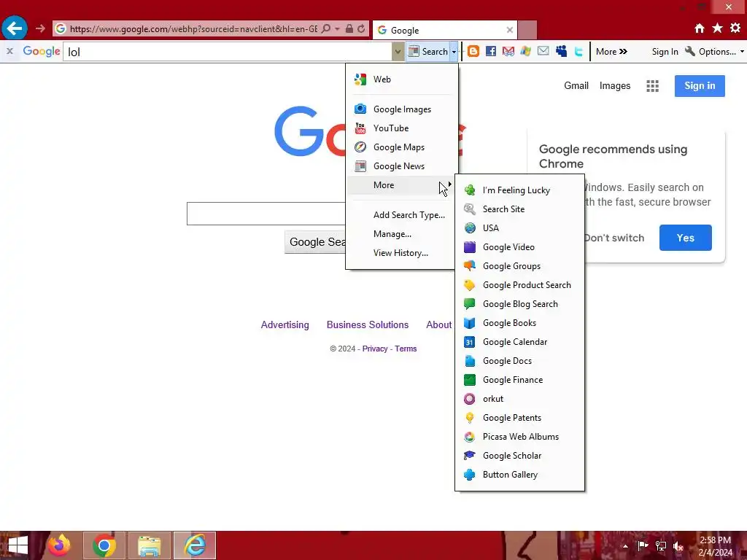The height and width of the screenshot is (560, 747).
Task: Launch Chrome from the taskbar
Action: [x=104, y=545]
